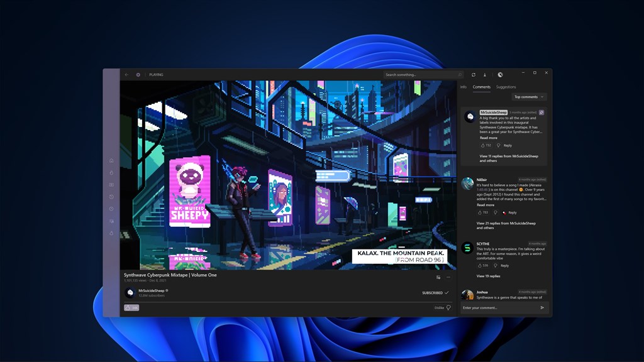Click the video title Synthwave Cyberpunk Mixtape
Screen dimensions: 644x362
coord(170,275)
